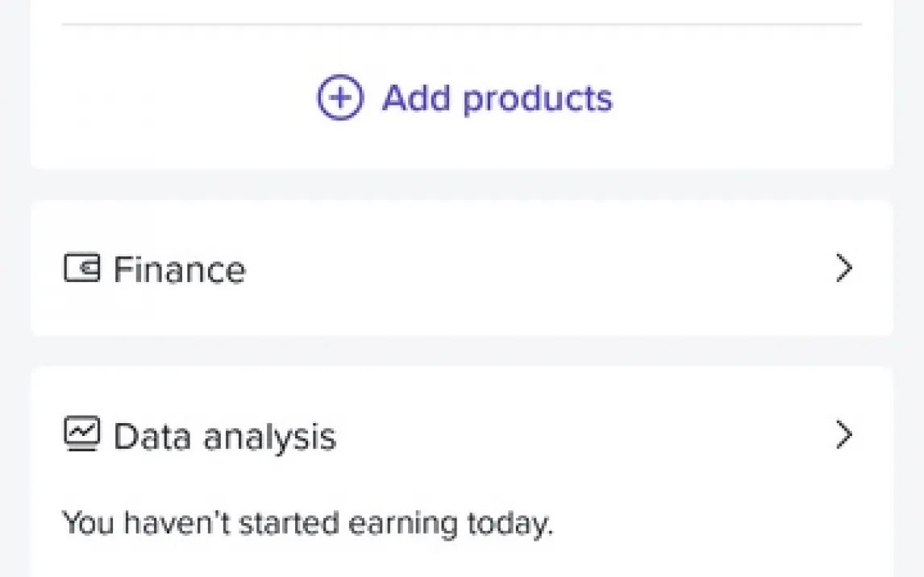Click the Data analysis chart icon
Viewport: 924px width, 577px height.
coord(82,434)
